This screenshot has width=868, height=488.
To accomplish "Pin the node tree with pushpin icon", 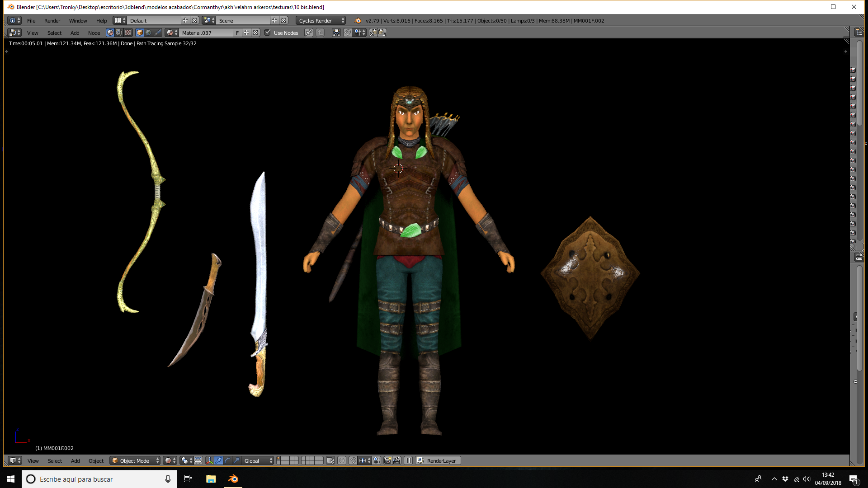I will pos(309,33).
